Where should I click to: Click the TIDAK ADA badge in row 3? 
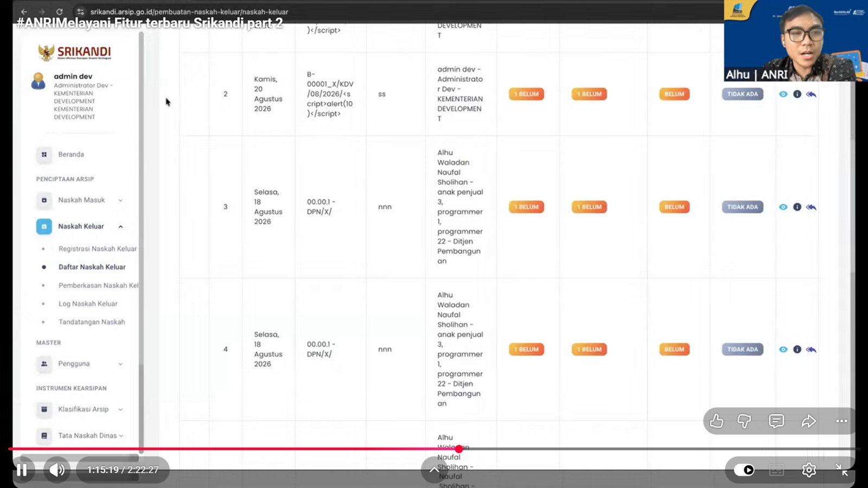742,207
